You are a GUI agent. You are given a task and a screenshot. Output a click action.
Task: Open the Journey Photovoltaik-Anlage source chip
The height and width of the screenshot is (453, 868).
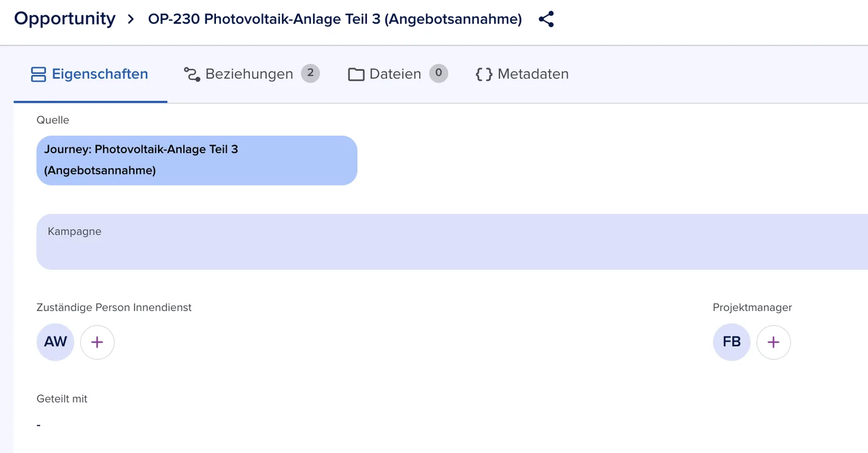(x=197, y=160)
